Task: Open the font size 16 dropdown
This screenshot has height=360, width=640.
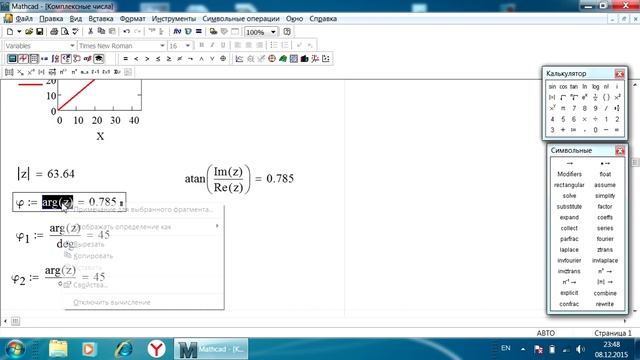Action: 188,45
